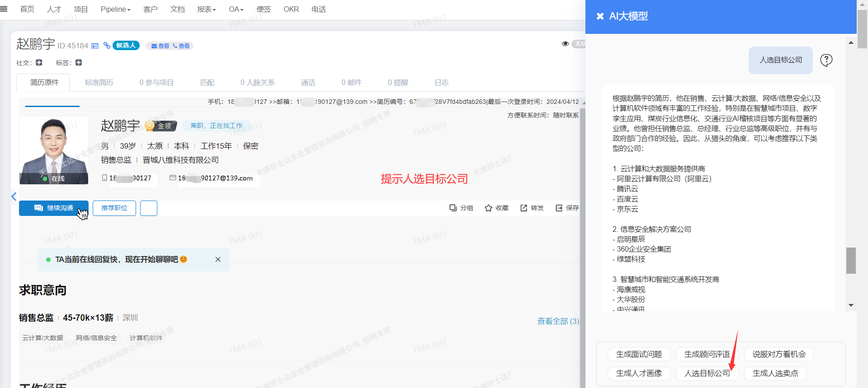This screenshot has width=868, height=388.
Task: Click the 转发 forward icon
Action: (x=524, y=208)
